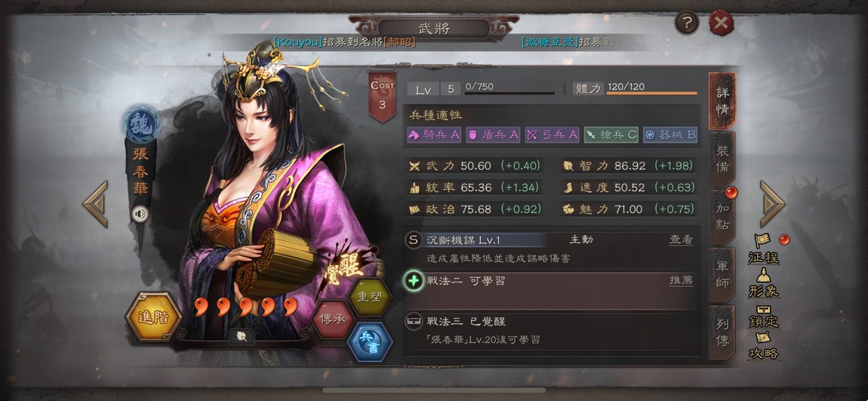
Task: Switch to the 加點 tab
Action: 722,217
